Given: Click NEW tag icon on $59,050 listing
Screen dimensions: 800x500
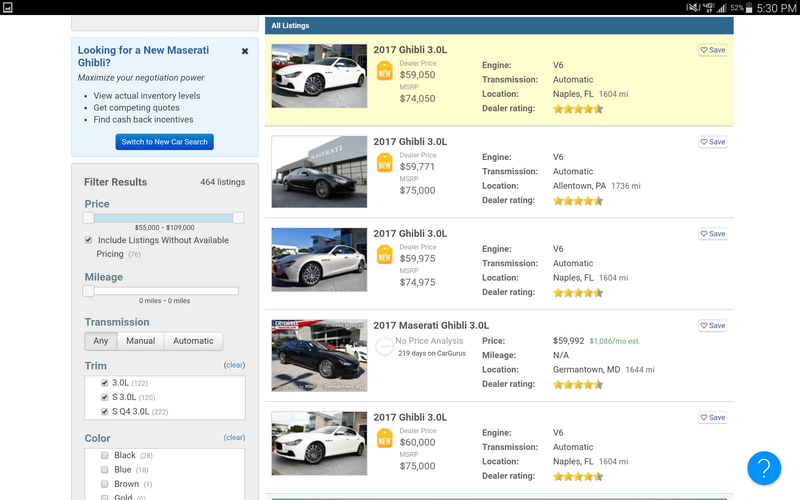Looking at the screenshot, I should click(x=385, y=71).
